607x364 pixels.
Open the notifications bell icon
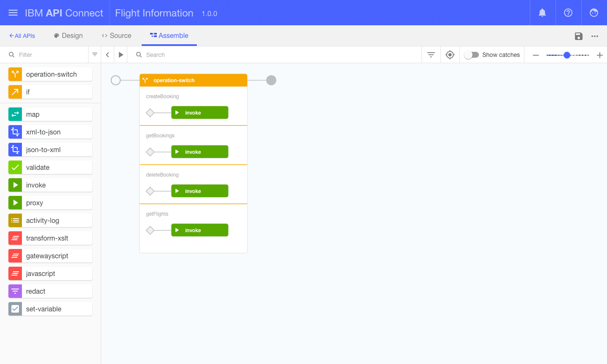tap(543, 13)
